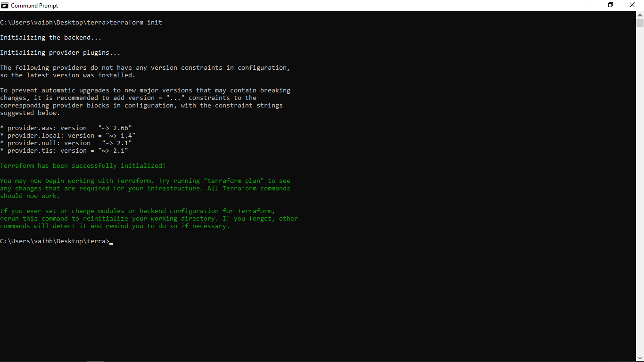Screen dimensions: 644x362
Task: Click the restore window button
Action: click(611, 5)
